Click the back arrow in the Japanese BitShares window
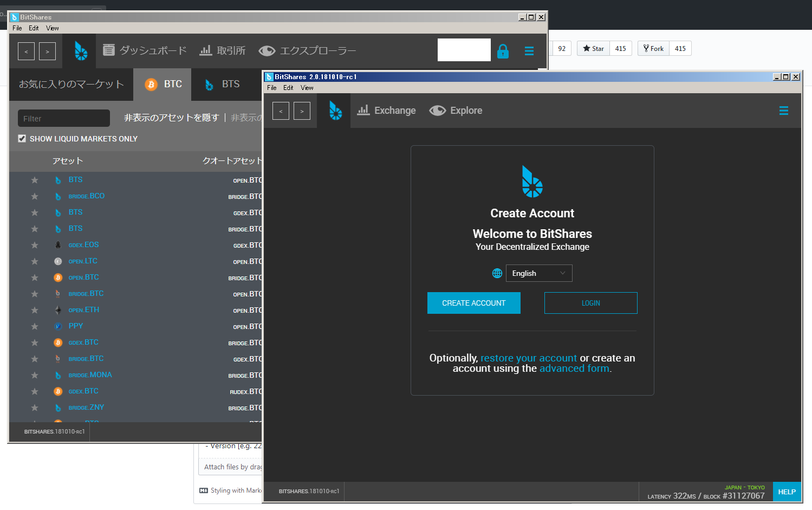The height and width of the screenshot is (510, 812). click(26, 51)
